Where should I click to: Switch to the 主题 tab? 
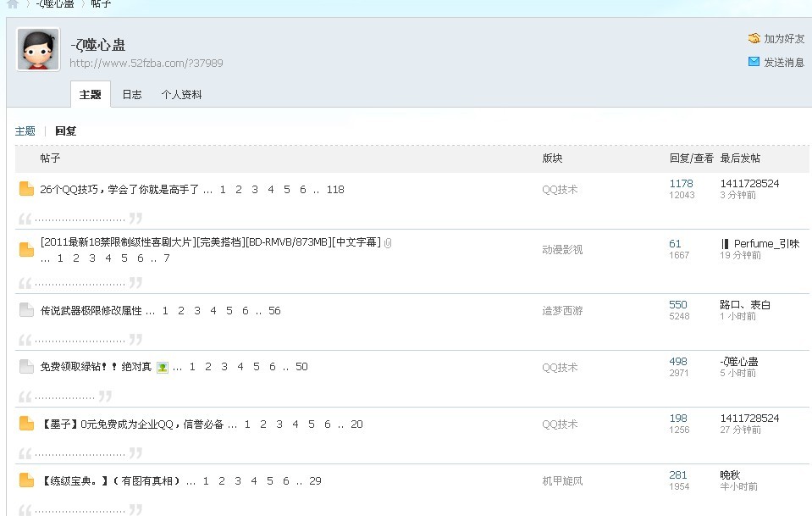(90, 94)
